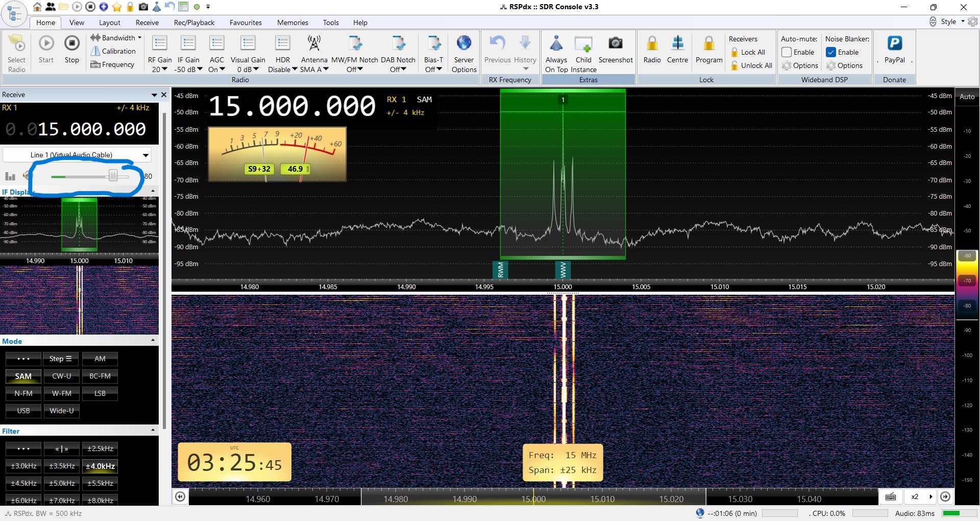The image size is (980, 521).
Task: Take a Screenshot with camera icon
Action: (x=615, y=44)
